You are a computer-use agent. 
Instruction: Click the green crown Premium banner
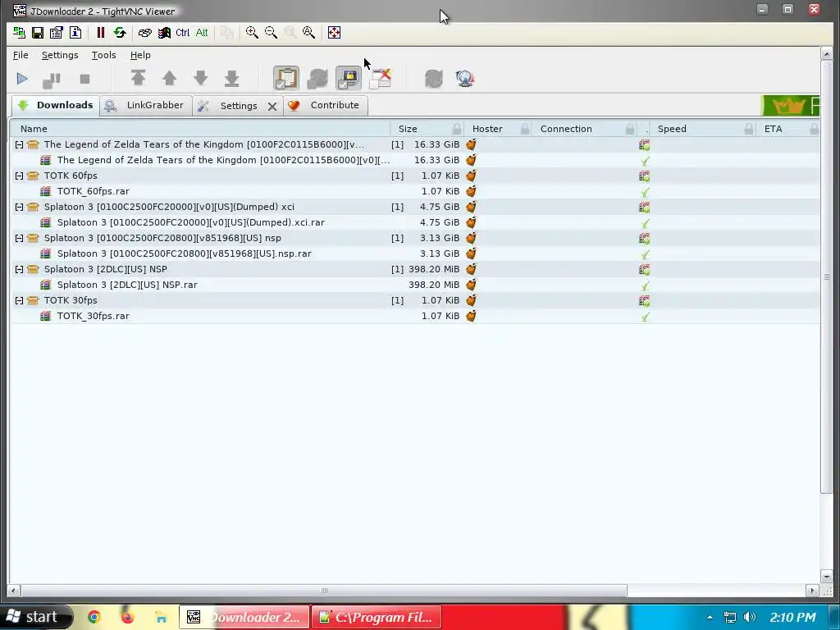[x=790, y=106]
